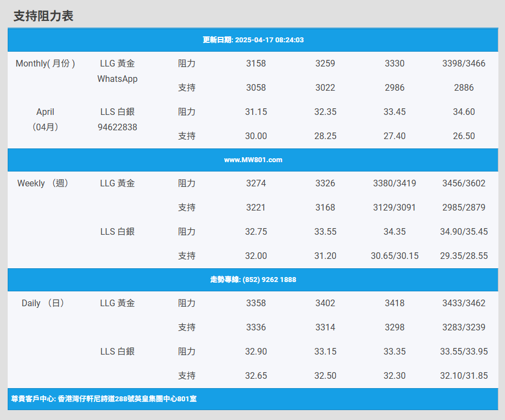Click daily gold support value 3336
The width and height of the screenshot is (505, 420).
pos(256,327)
